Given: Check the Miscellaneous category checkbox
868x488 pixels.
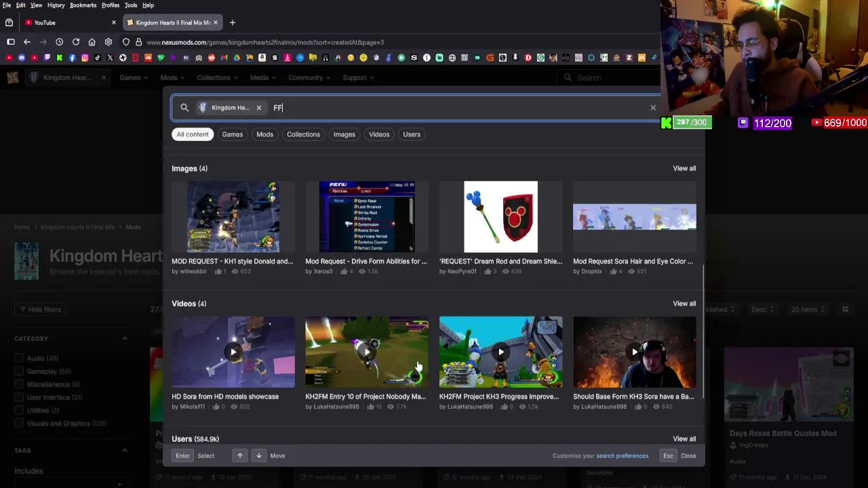Looking at the screenshot, I should point(19,384).
